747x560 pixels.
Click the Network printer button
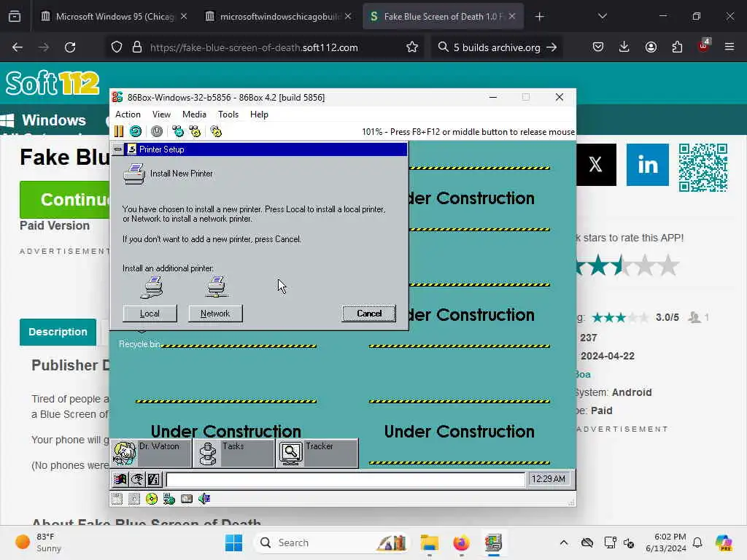[x=215, y=314]
